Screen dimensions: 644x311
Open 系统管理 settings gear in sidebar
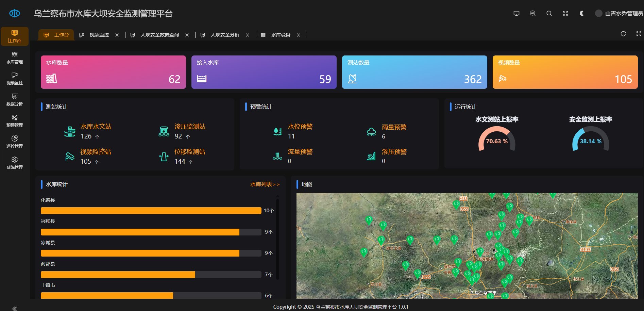pos(14,163)
